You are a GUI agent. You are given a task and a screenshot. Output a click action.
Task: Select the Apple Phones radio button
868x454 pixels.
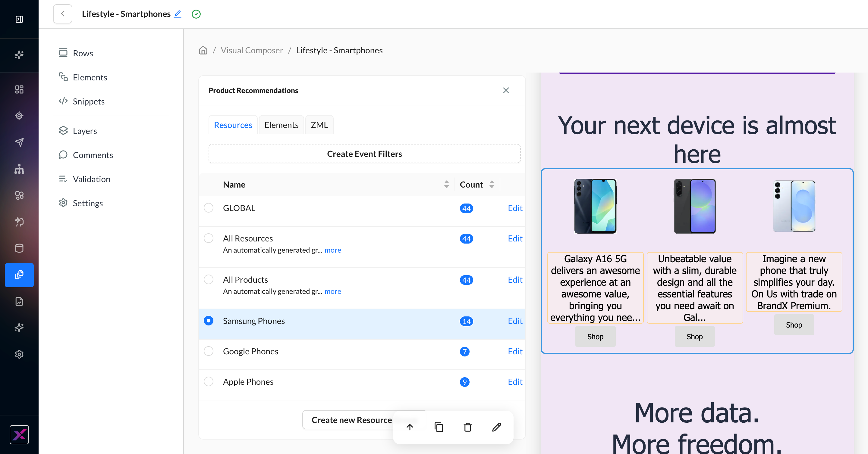[x=209, y=382]
